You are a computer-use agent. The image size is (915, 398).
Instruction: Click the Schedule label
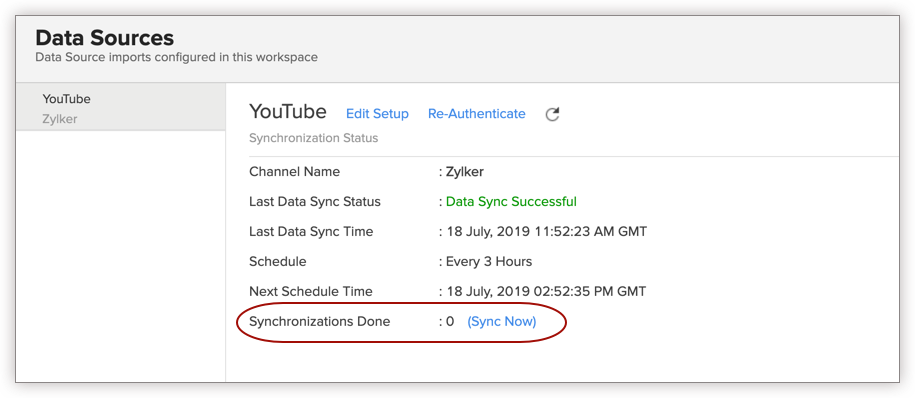coord(277,261)
